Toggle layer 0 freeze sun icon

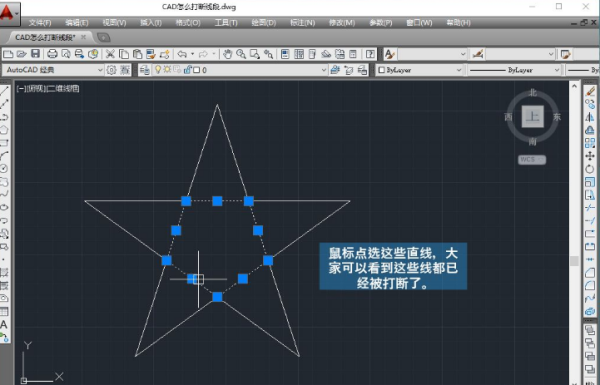[167, 70]
